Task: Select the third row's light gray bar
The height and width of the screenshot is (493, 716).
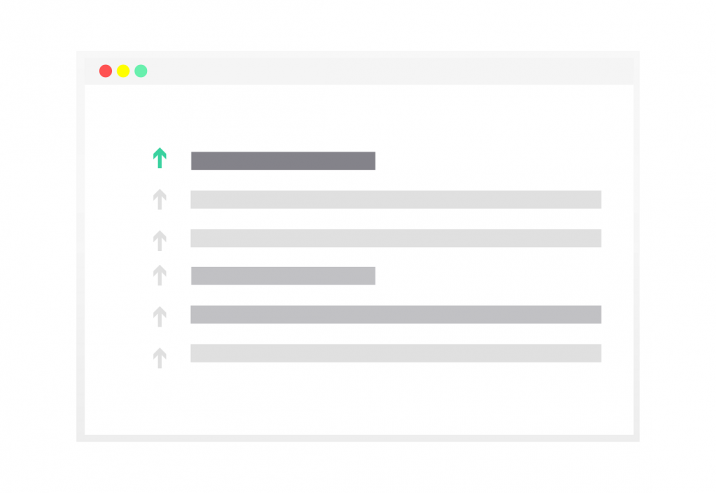Action: 395,238
